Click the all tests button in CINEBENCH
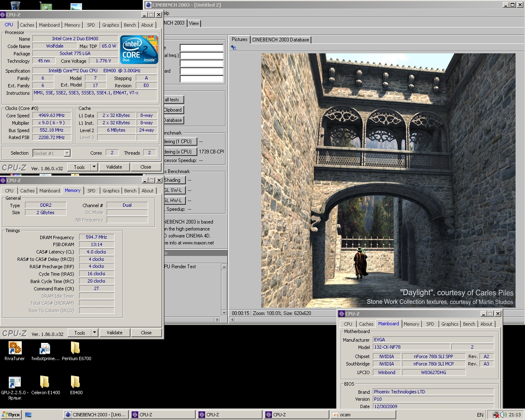This screenshot has width=525, height=420. click(x=174, y=100)
